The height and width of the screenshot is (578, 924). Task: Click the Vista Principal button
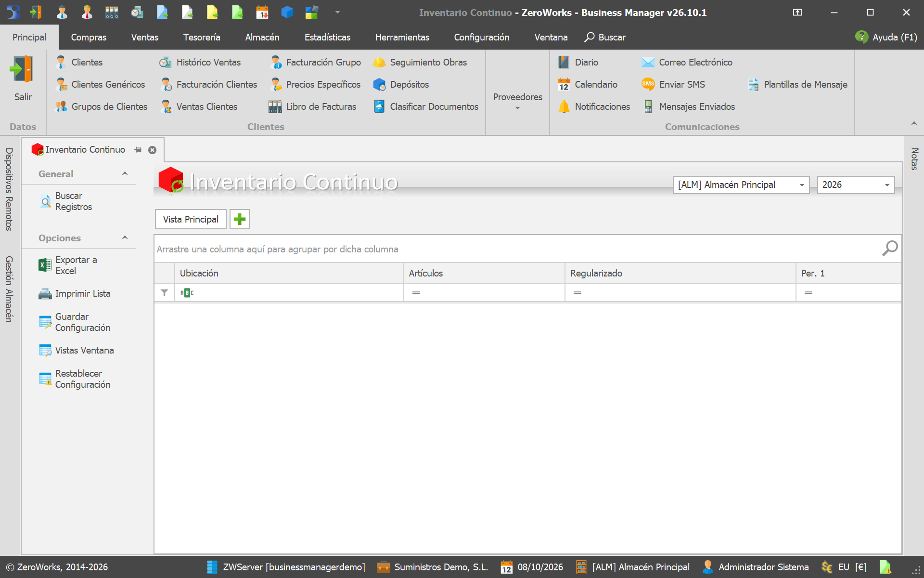click(x=191, y=219)
